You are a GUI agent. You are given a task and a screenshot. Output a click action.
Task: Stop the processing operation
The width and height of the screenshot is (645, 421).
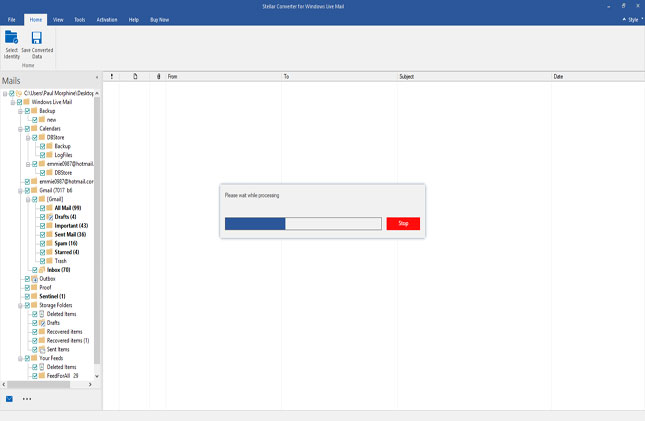point(403,223)
